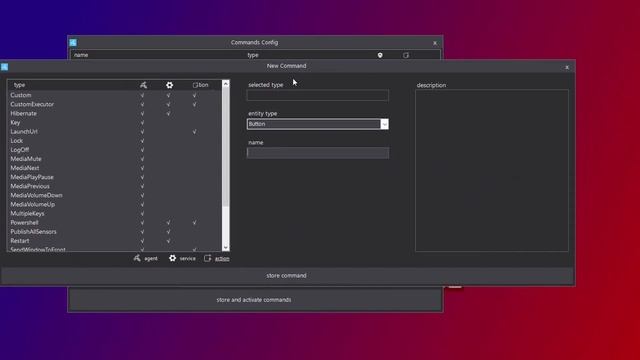The height and width of the screenshot is (360, 640).
Task: Click the type column header in New Command
Action: pos(20,85)
